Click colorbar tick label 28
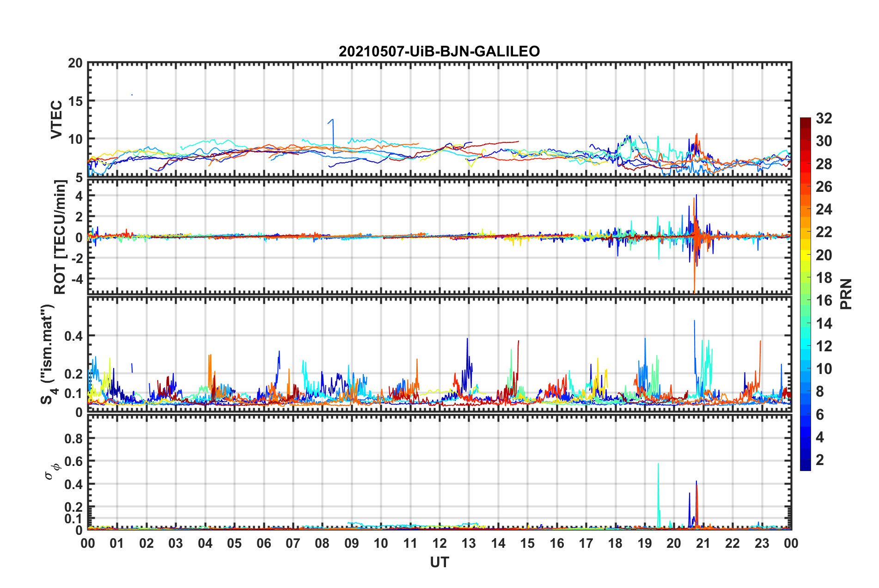Viewport: 879px width, 588px height. [824, 164]
